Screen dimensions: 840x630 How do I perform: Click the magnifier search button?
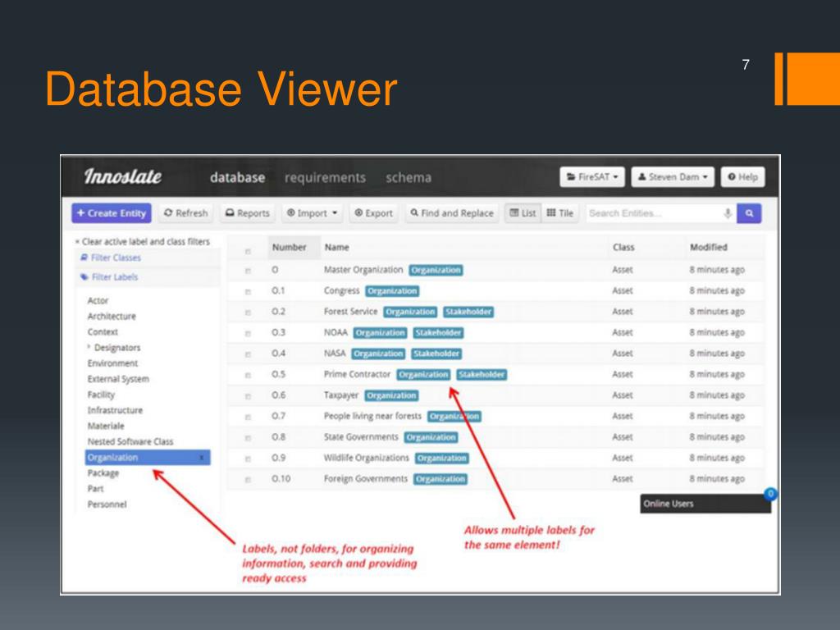[749, 213]
